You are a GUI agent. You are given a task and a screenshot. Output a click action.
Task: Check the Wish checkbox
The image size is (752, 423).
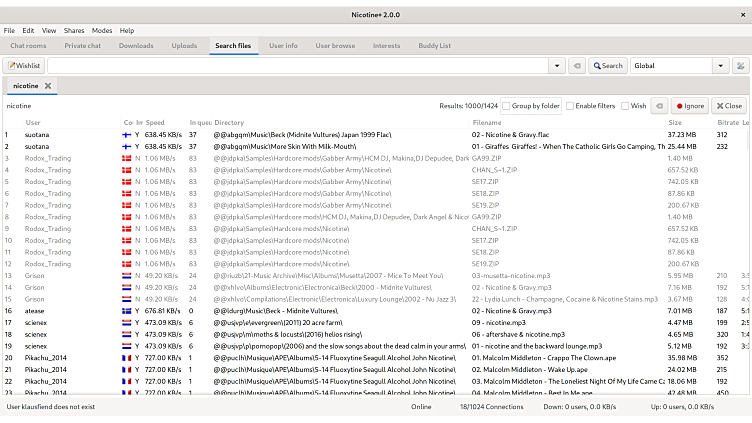[625, 105]
